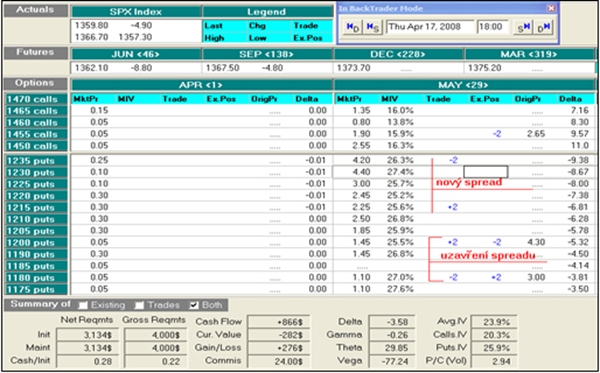This screenshot has height=373, width=600.
Task: Step back one step with S button
Action: 372,28
